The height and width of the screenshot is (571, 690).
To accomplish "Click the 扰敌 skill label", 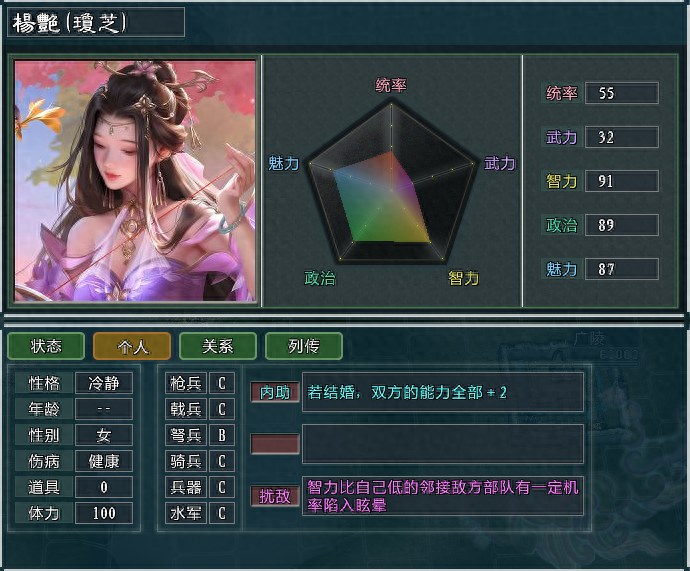I will point(275,496).
